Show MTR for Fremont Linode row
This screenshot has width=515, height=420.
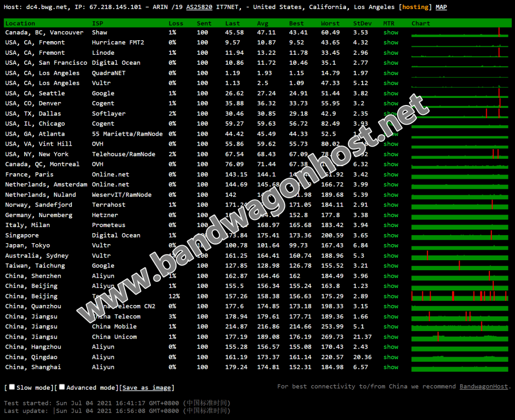391,52
